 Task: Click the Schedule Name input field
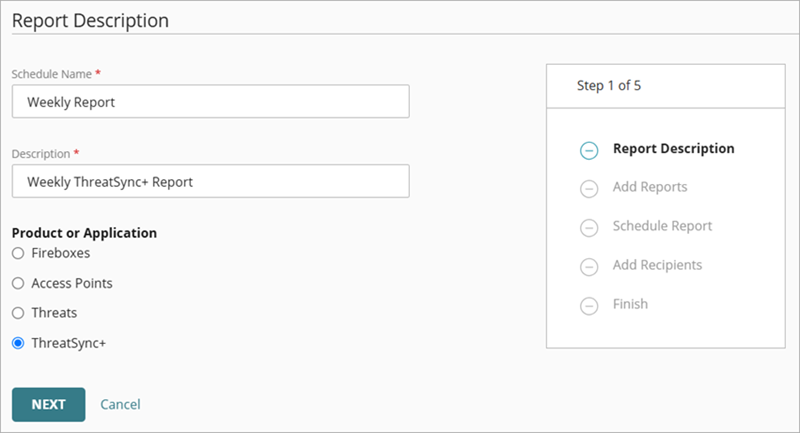pyautogui.click(x=210, y=101)
